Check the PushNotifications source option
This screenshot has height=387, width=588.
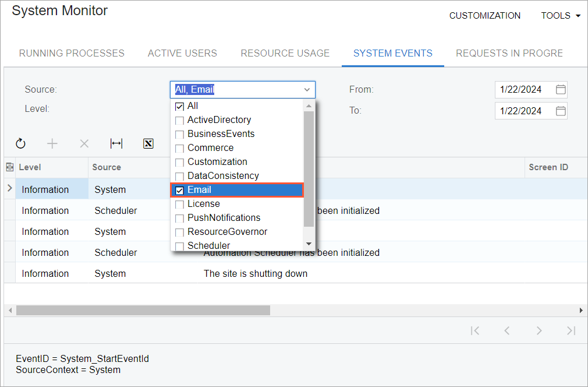[x=180, y=218]
